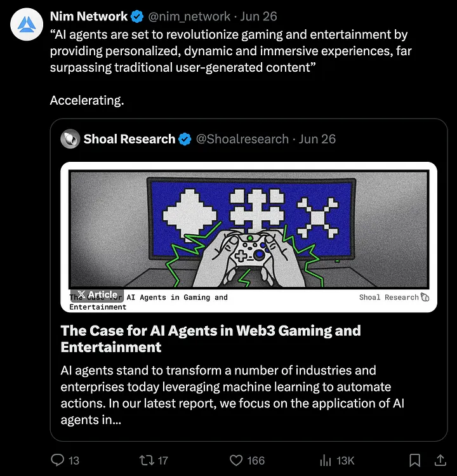Screen dimensions: 457x476
Task: Bookmark this post
Action: pos(414,460)
